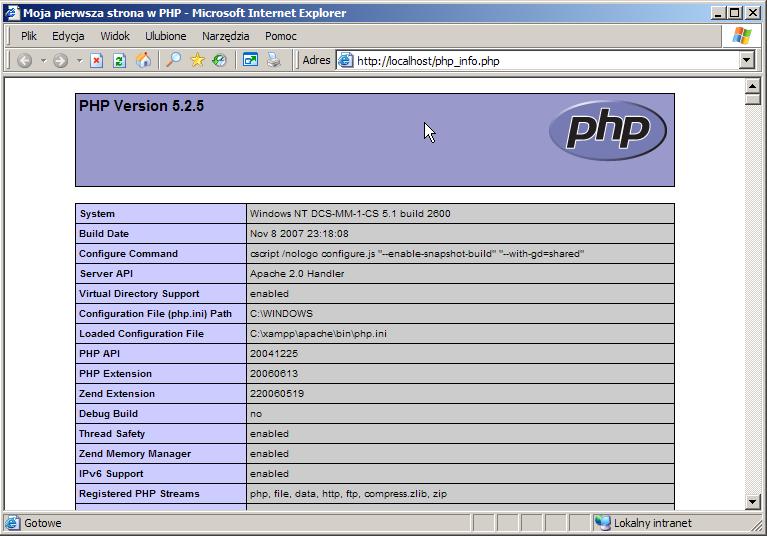This screenshot has width=767, height=536.
Task: Open the Search magnifier icon
Action: (x=173, y=60)
